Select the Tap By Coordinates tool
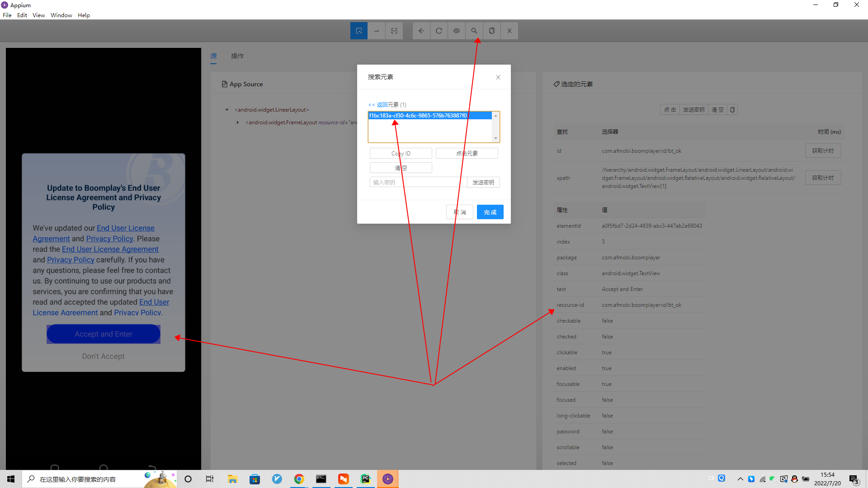 click(394, 31)
